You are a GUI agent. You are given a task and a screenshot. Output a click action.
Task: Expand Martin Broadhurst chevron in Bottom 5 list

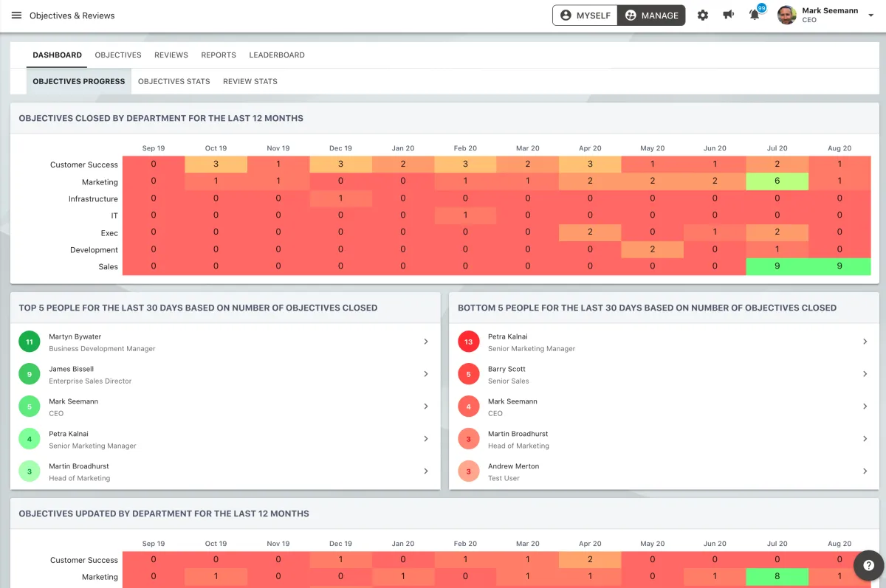click(865, 439)
